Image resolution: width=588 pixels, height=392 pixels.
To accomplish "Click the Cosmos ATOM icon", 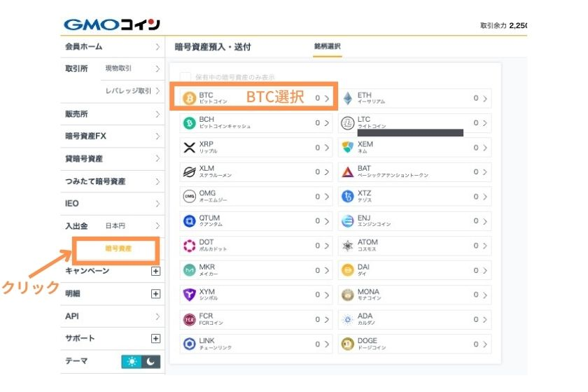I will (x=348, y=246).
